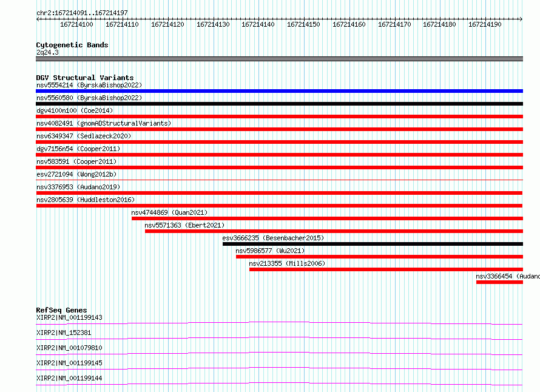Open XIRP2|NM_001199143 gene label
Screen dimensions: 540x392
point(69,317)
